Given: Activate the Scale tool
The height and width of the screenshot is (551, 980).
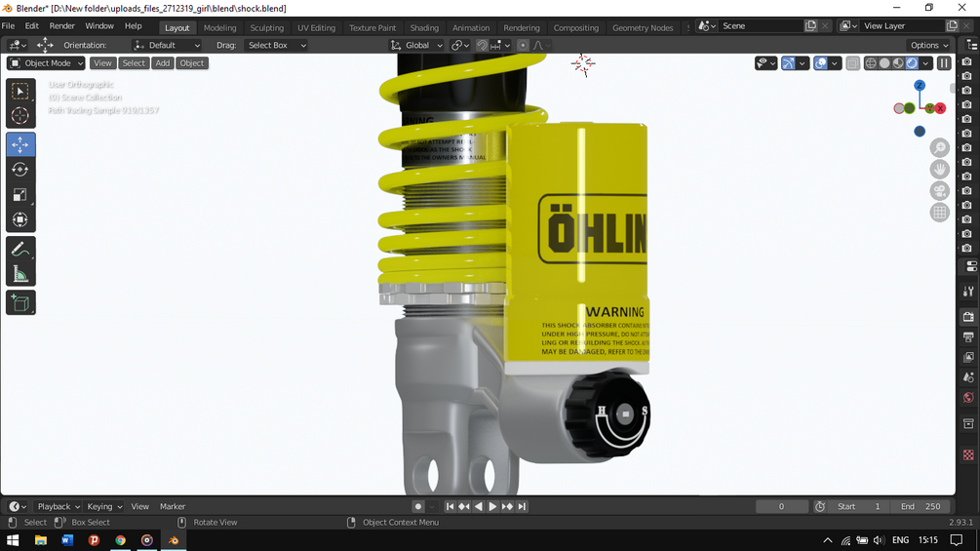Looking at the screenshot, I should click(x=20, y=194).
